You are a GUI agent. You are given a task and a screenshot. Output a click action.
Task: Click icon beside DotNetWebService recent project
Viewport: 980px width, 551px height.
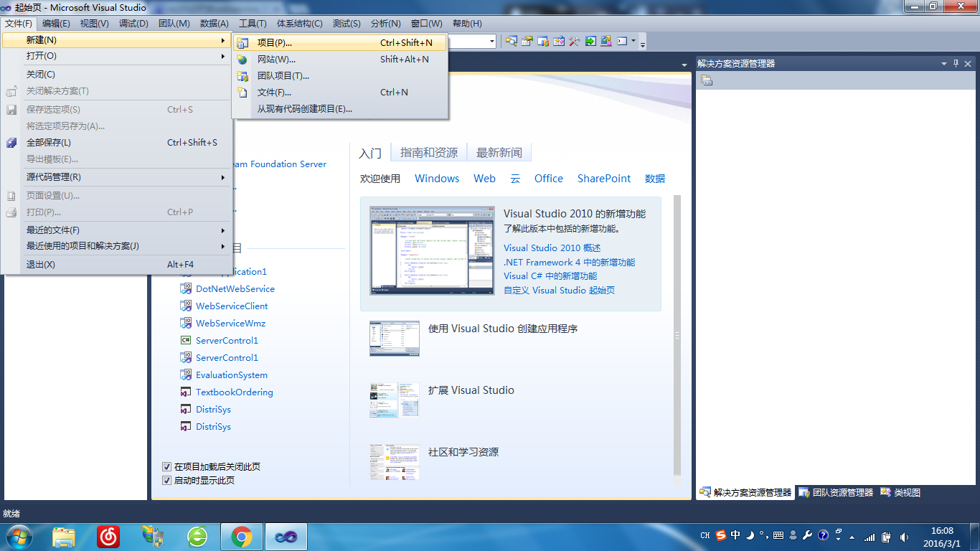(x=184, y=289)
